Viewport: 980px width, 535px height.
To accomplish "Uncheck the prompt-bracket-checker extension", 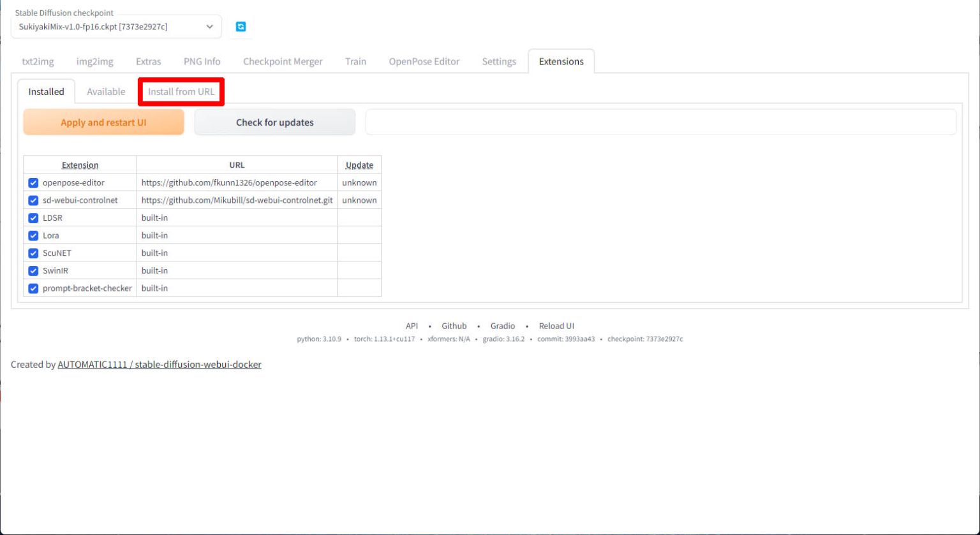I will tap(34, 288).
